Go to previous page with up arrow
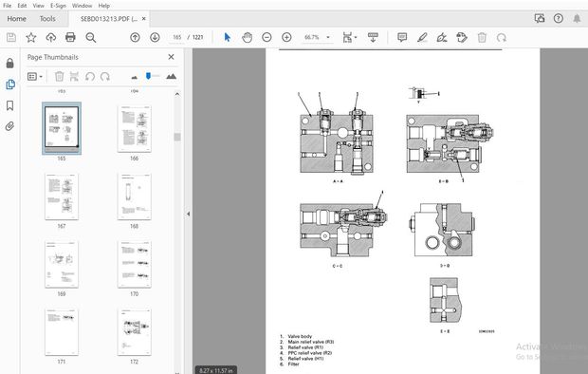The width and height of the screenshot is (588, 374). click(x=135, y=37)
